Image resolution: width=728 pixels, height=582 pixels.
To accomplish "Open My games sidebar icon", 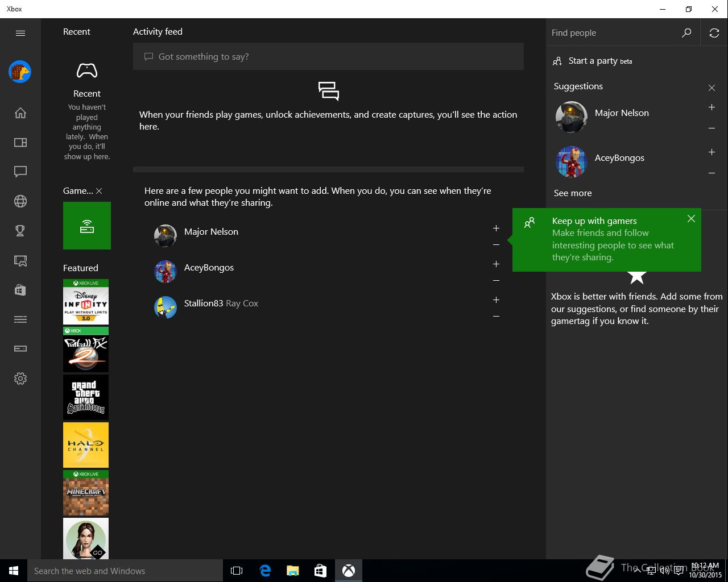I will (x=20, y=142).
